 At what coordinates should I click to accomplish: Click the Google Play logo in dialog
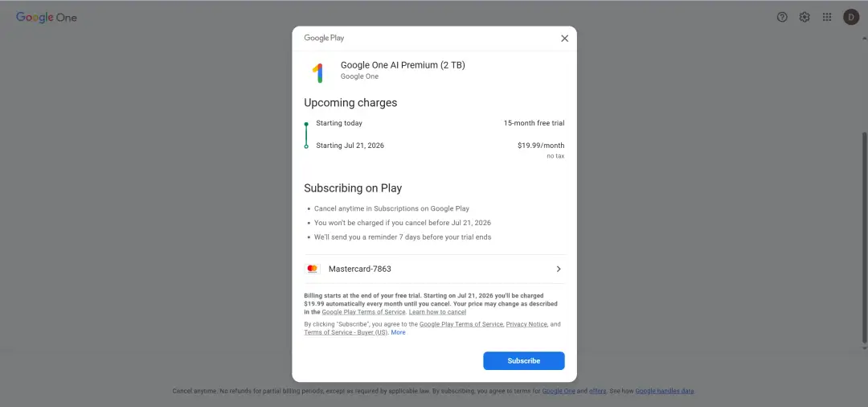[324, 38]
